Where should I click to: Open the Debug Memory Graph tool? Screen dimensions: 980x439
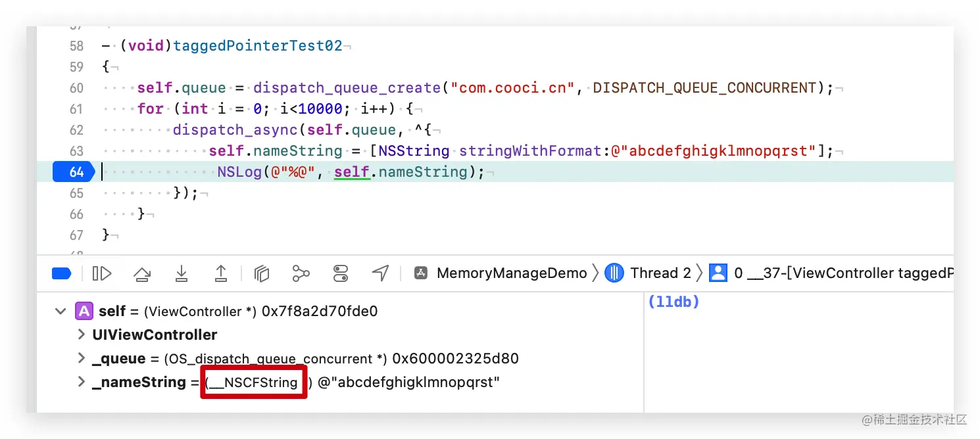[x=301, y=273]
